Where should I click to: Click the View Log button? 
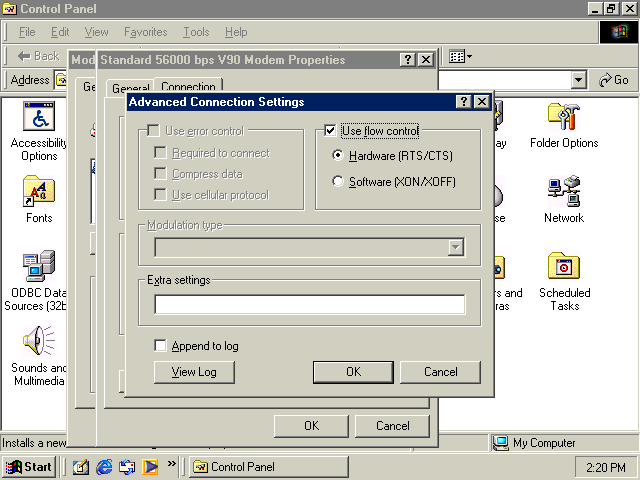[194, 372]
